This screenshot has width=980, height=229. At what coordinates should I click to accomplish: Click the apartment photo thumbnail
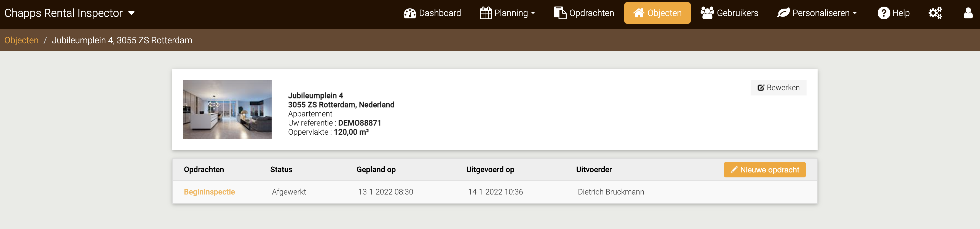[x=227, y=110]
